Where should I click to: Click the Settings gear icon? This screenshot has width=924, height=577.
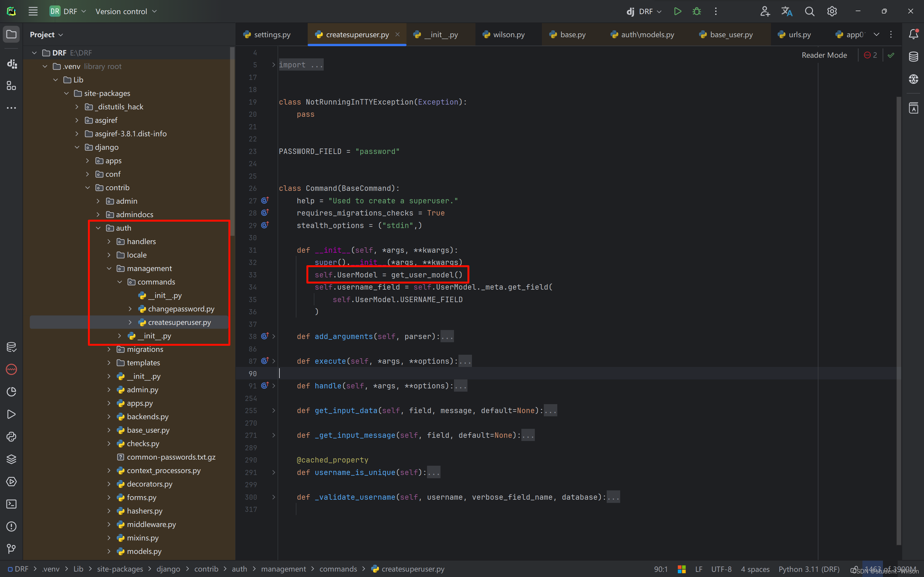(x=832, y=12)
